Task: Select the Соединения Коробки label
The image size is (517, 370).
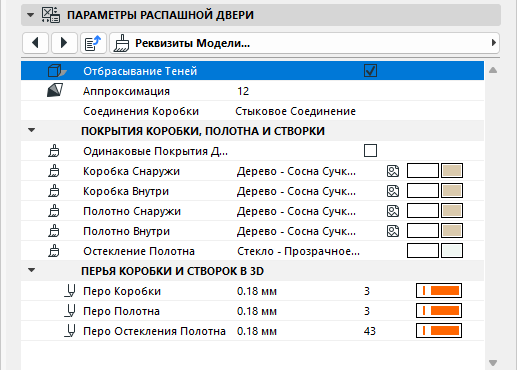Action: click(141, 111)
